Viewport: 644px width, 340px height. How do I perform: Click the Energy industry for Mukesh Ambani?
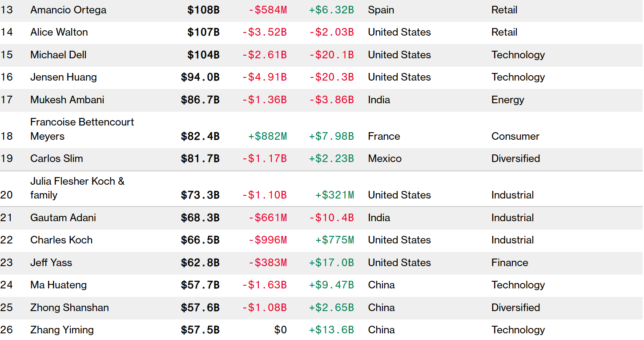click(507, 100)
